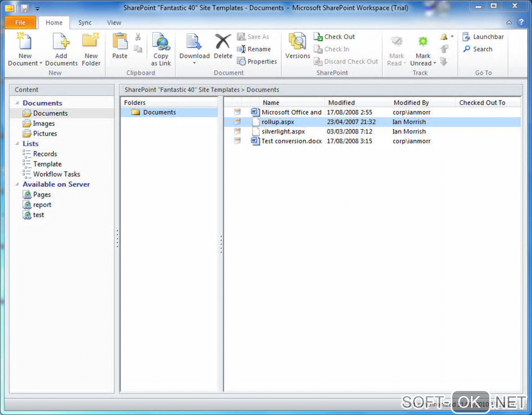
Task: Open the Versions tool
Action: [x=297, y=46]
